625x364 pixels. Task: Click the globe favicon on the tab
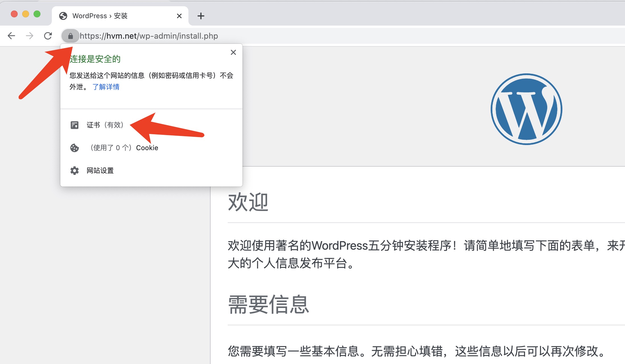63,16
